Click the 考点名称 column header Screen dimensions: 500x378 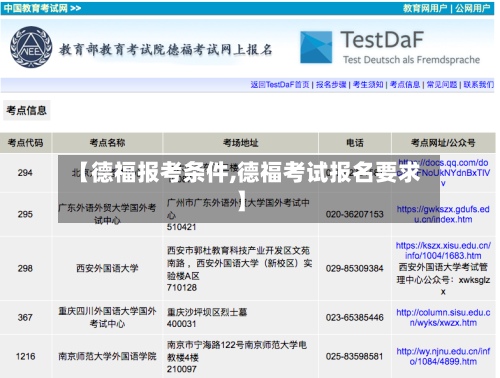click(107, 143)
